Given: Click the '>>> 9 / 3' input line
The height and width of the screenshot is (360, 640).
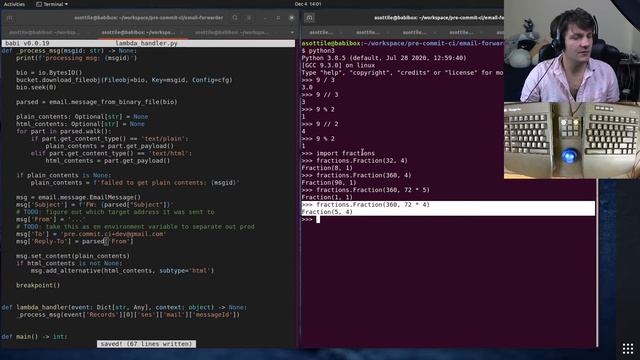Looking at the screenshot, I should click(318, 80).
